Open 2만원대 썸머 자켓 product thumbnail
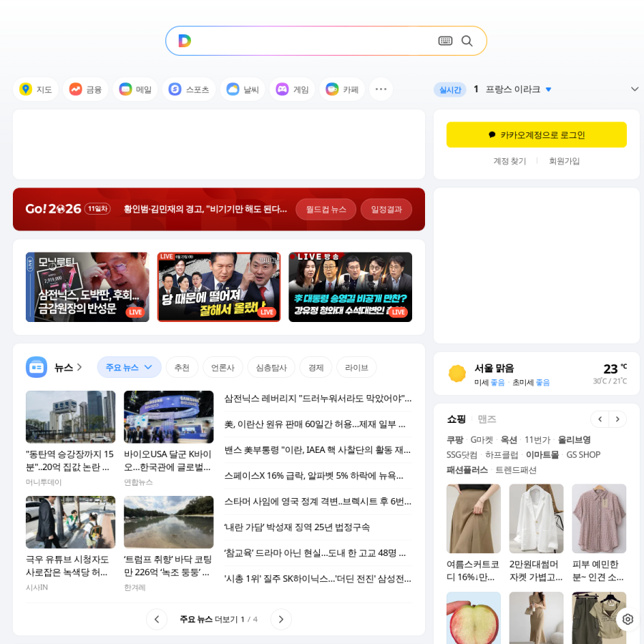 (x=537, y=518)
